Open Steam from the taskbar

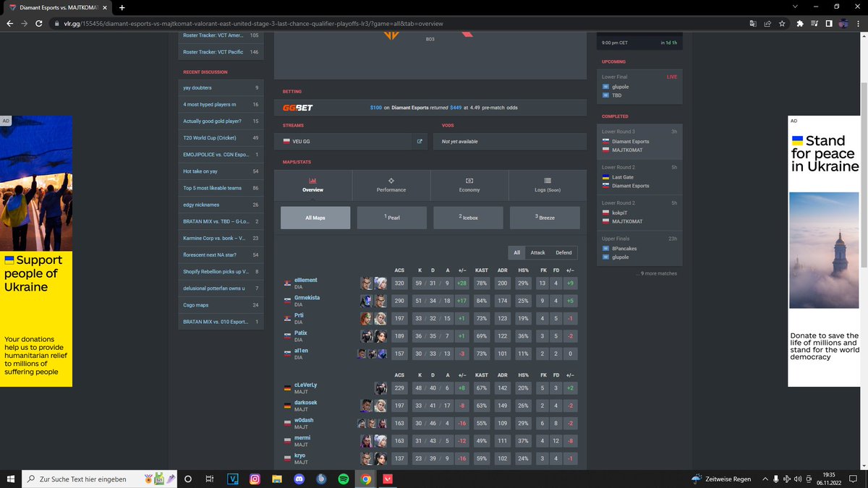321,479
